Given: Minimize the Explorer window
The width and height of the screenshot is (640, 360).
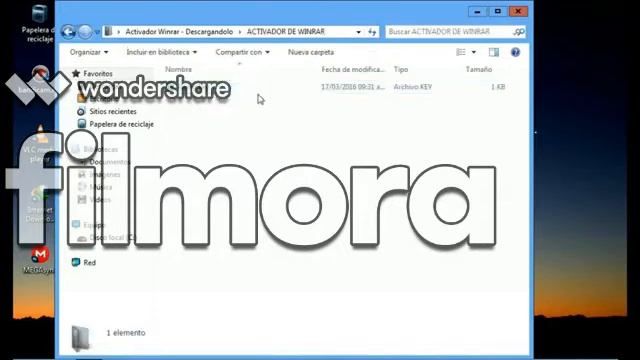Looking at the screenshot, I should pos(477,11).
